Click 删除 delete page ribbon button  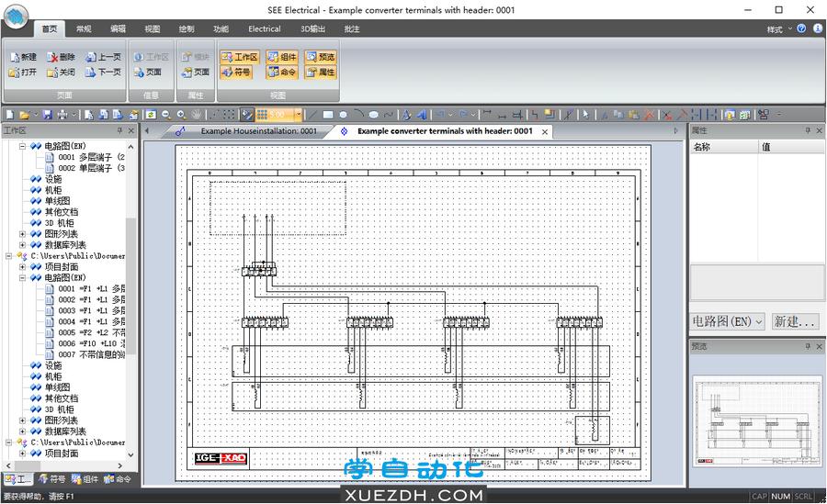61,56
